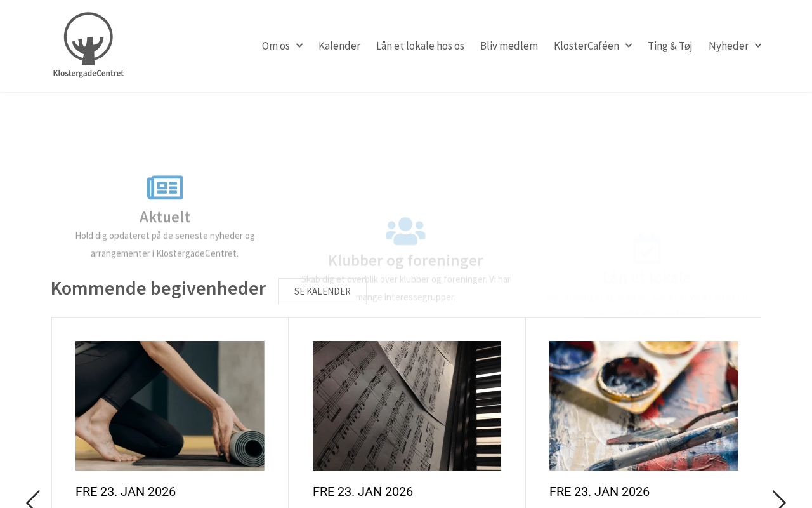Viewport: 812px width, 508px height.
Task: Expand the Nyheder dropdown chevron
Action: 758,46
